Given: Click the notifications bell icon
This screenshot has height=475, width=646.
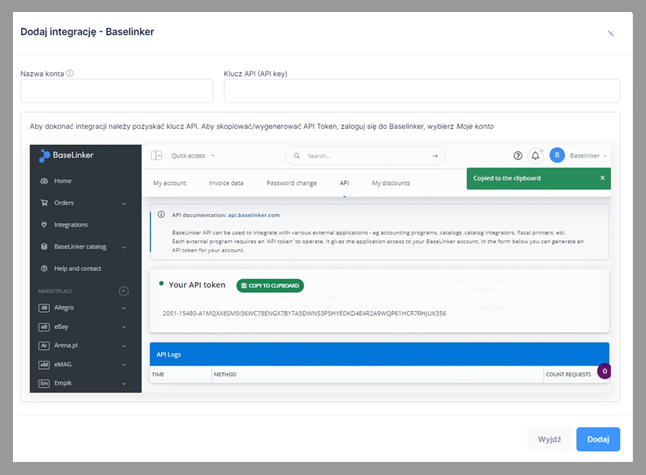Looking at the screenshot, I should (x=536, y=156).
